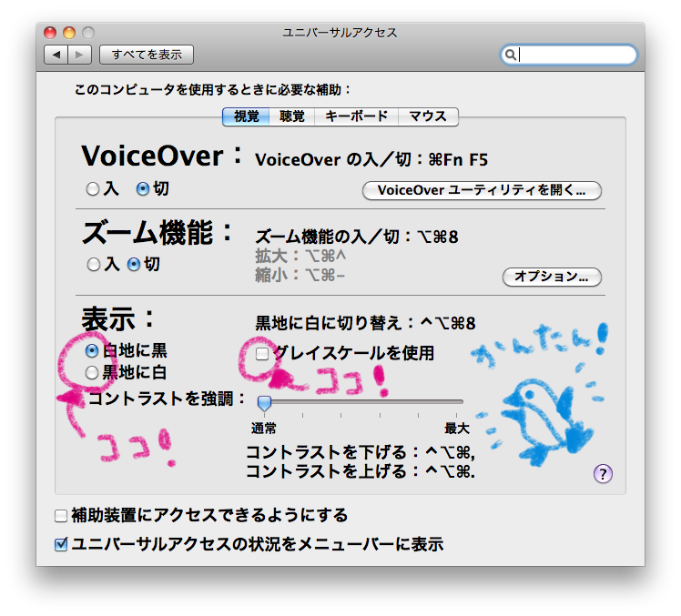Viewport: 681px width, 616px height.
Task: Uncheck ユニバーサルアクセスの状況をメニューバーに表示
Action: pyautogui.click(x=61, y=544)
